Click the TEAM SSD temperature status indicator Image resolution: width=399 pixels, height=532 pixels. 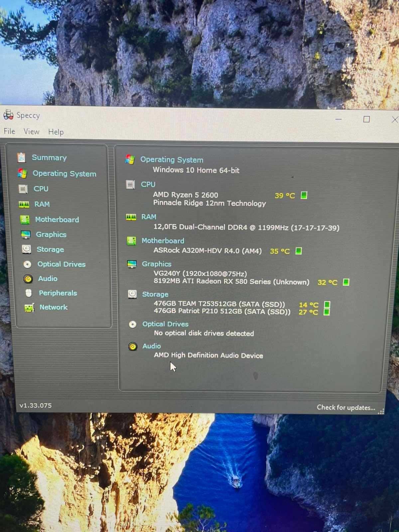[327, 305]
